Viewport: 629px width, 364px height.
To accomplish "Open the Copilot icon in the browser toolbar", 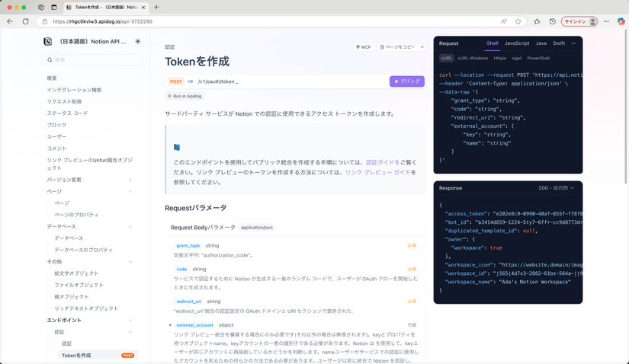I will (621, 21).
